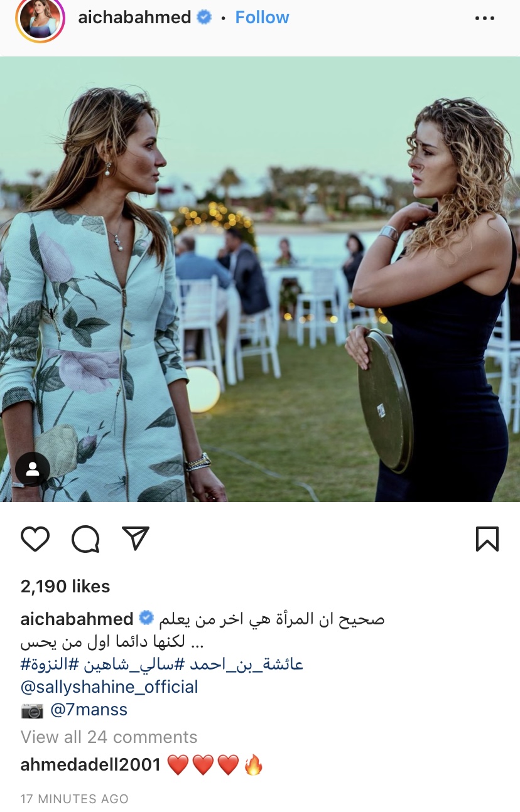Open aichabahmed profile picture story
This screenshot has width=520, height=812.
coord(40,19)
